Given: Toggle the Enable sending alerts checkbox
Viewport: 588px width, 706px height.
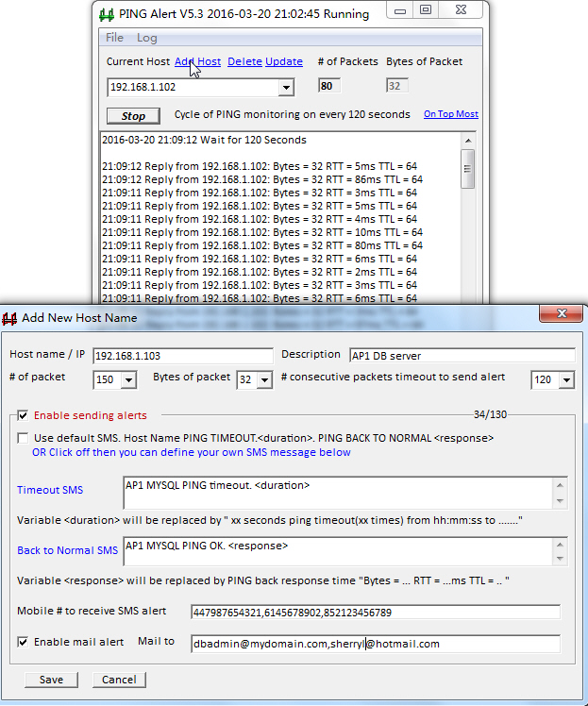Looking at the screenshot, I should click(x=24, y=415).
